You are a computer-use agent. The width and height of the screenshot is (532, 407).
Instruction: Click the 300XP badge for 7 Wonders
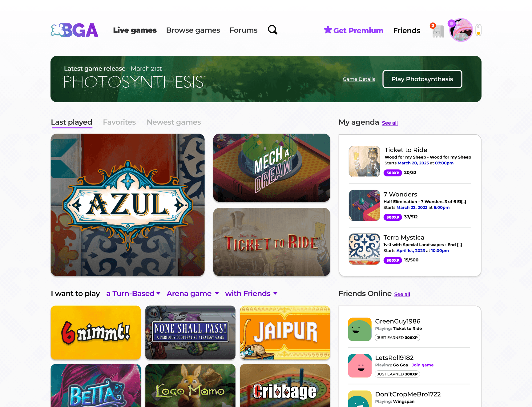(393, 217)
